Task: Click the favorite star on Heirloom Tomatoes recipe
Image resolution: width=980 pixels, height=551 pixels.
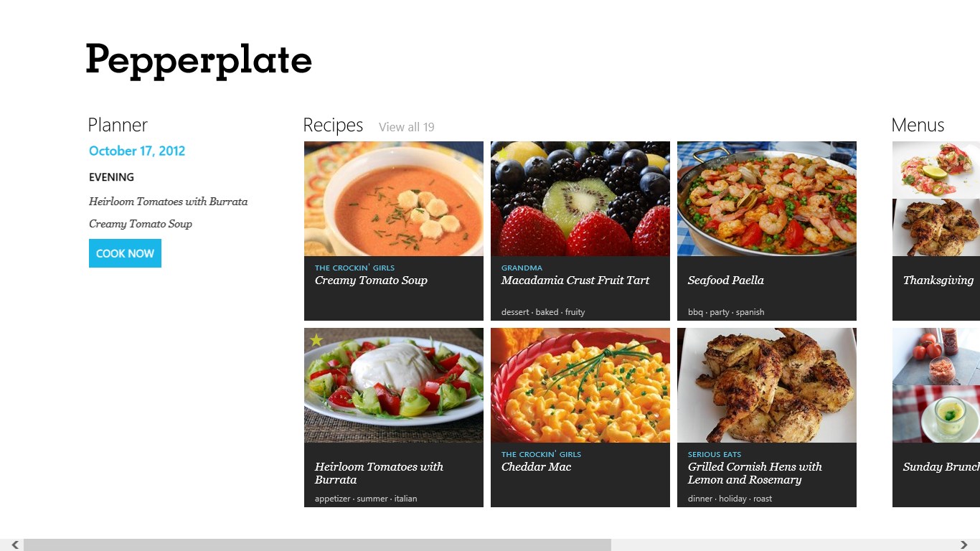Action: click(x=316, y=340)
